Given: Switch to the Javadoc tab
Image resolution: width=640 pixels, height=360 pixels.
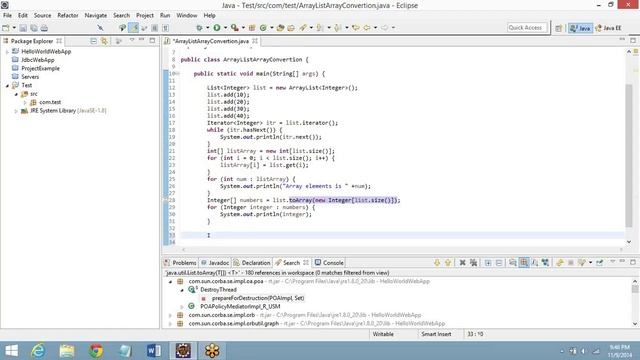Looking at the screenshot, I should click(x=215, y=262).
